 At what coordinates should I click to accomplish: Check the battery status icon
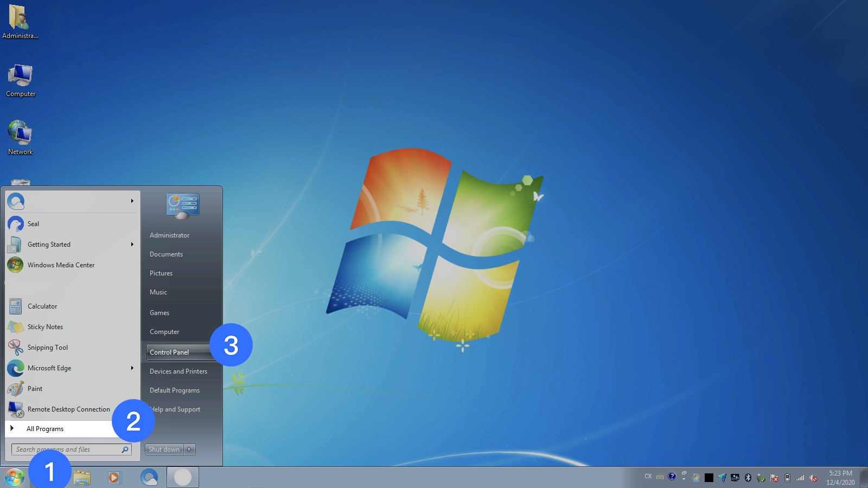(787, 478)
